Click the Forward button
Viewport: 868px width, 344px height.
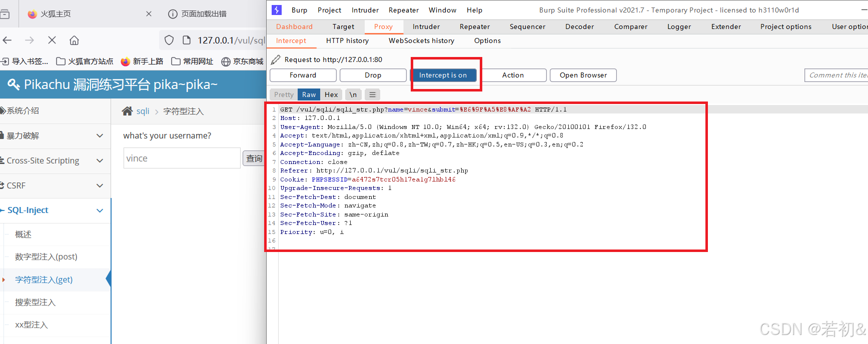click(x=303, y=75)
